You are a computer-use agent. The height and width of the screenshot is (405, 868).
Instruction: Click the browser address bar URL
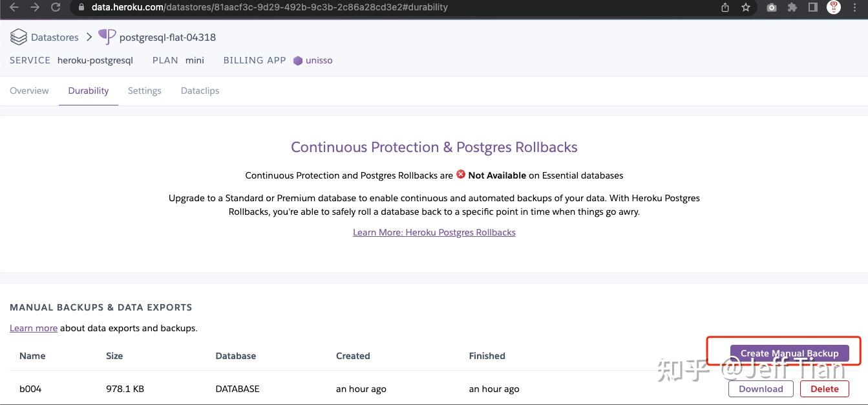pyautogui.click(x=270, y=7)
